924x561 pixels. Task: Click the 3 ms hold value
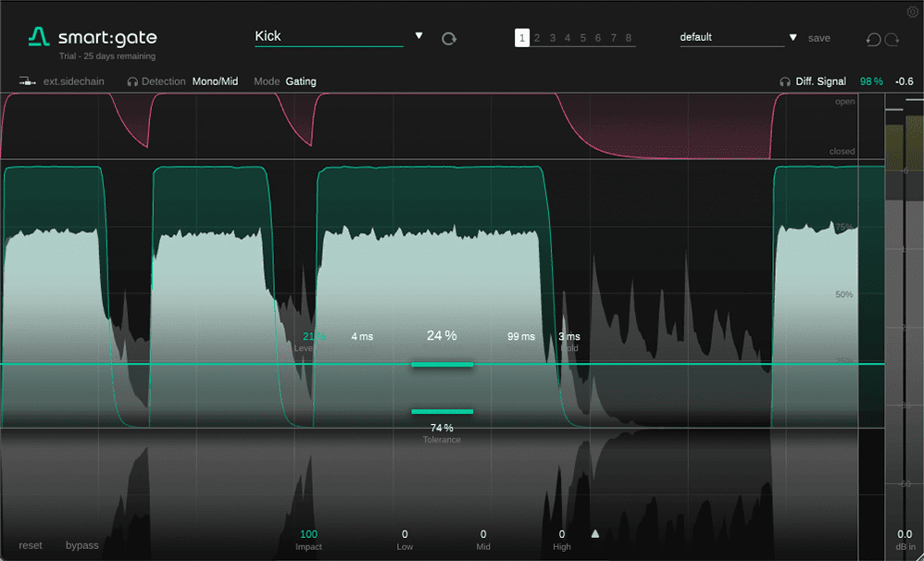pos(569,336)
